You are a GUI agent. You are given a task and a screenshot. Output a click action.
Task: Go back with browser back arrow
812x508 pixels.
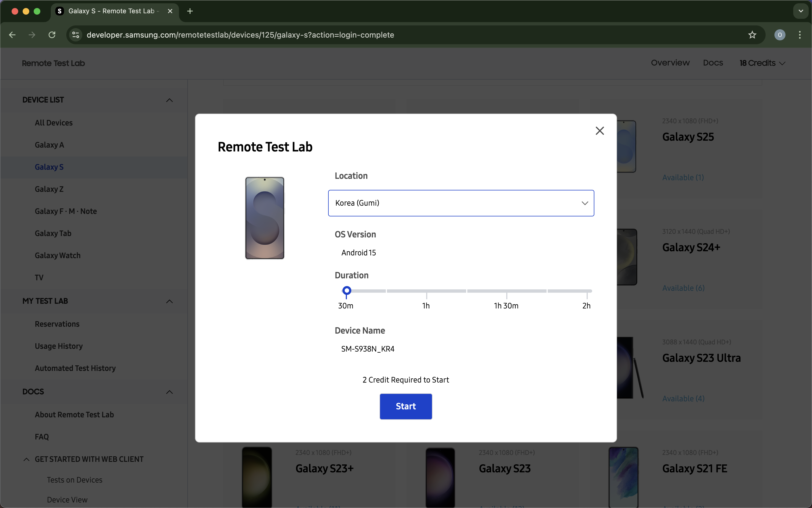click(x=12, y=35)
